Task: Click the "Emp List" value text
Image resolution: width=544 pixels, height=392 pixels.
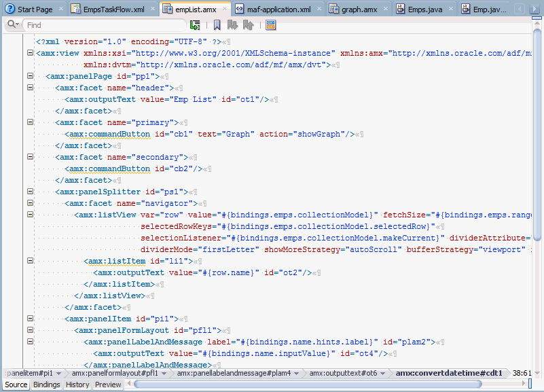Action: coord(193,99)
